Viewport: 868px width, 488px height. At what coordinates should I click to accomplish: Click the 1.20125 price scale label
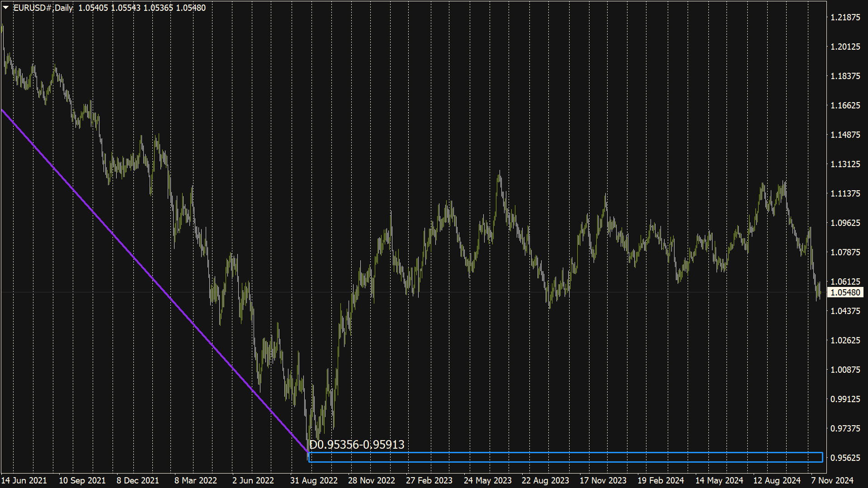(845, 47)
